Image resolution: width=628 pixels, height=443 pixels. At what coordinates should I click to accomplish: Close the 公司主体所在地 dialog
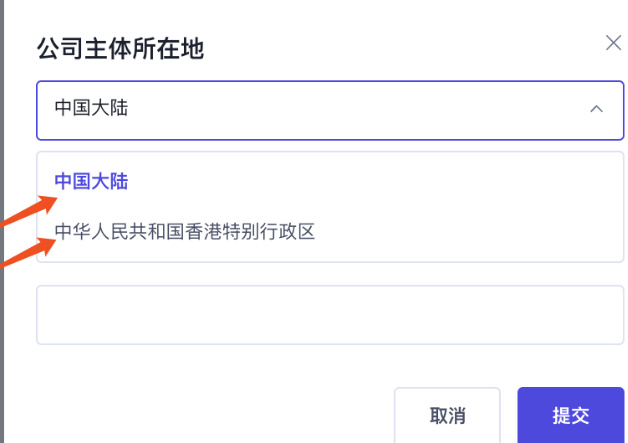coord(613,43)
